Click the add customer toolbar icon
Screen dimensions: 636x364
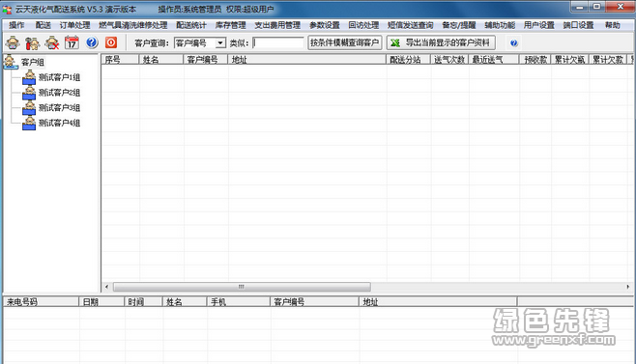pyautogui.click(x=13, y=42)
